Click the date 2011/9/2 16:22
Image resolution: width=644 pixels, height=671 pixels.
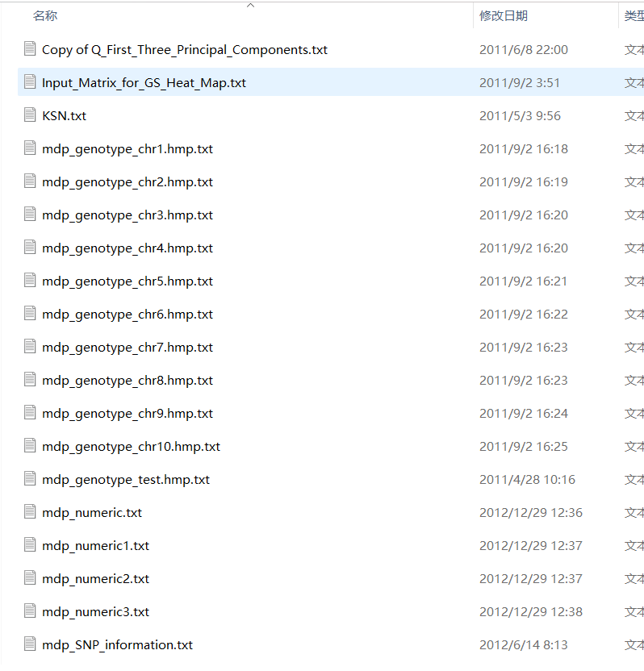[524, 314]
